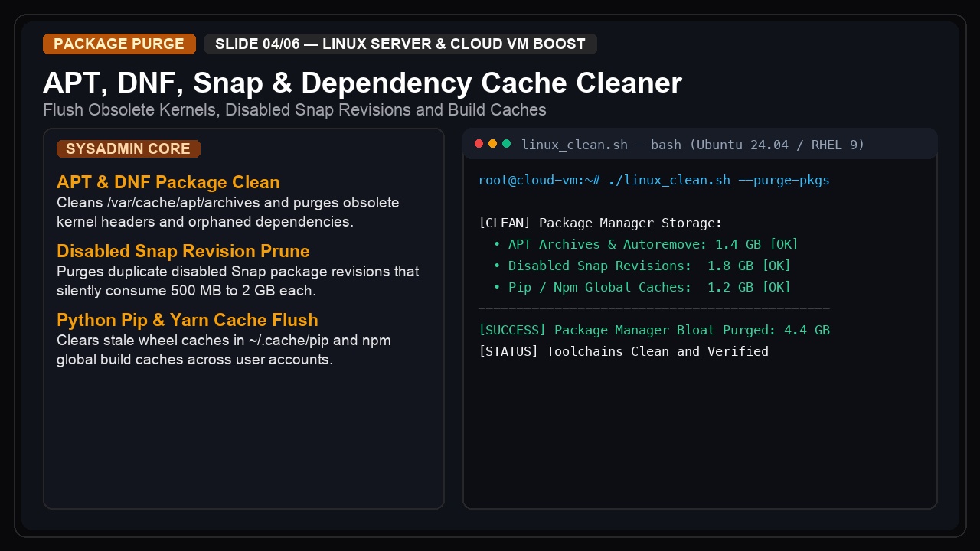Click the description starting 'Cleans /var/cache/apt/archives'
Viewport: 980px width, 551px height.
coord(228,213)
